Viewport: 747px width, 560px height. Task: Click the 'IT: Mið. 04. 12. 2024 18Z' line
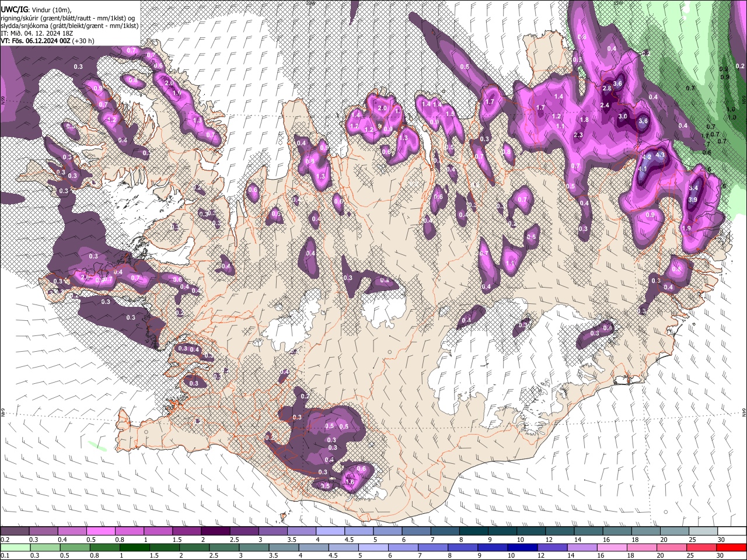pos(36,33)
